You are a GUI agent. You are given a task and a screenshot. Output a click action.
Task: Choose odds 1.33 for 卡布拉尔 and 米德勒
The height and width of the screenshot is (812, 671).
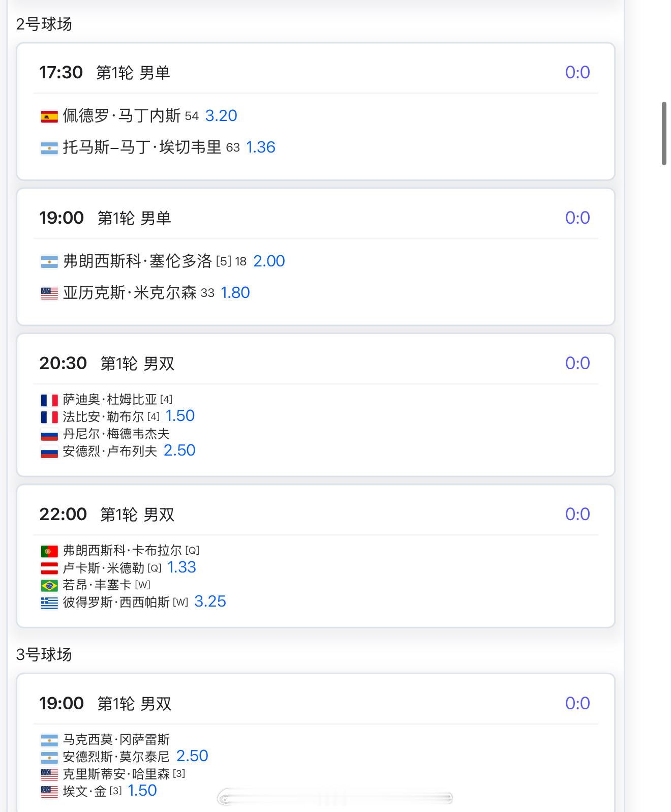click(x=181, y=567)
